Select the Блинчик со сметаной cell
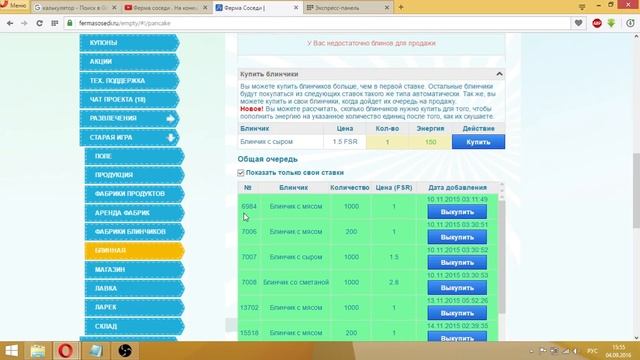 tap(296, 282)
